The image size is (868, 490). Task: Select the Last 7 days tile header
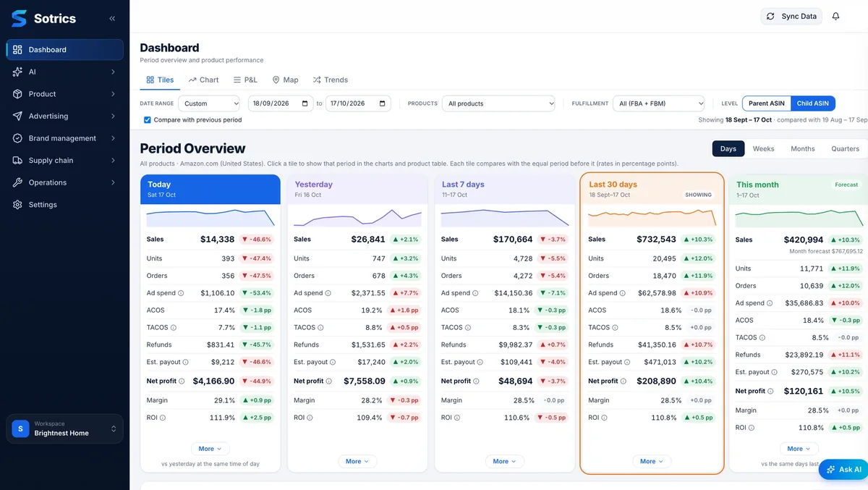(505, 189)
